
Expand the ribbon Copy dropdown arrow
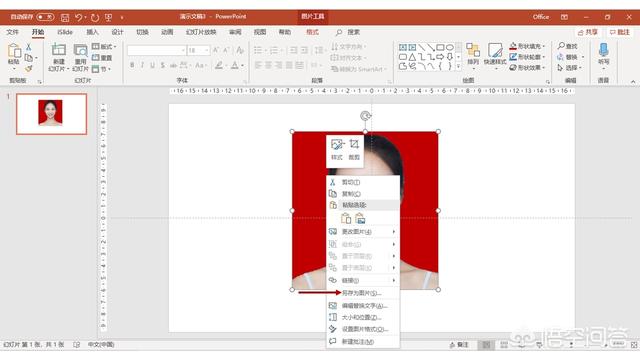(x=36, y=58)
